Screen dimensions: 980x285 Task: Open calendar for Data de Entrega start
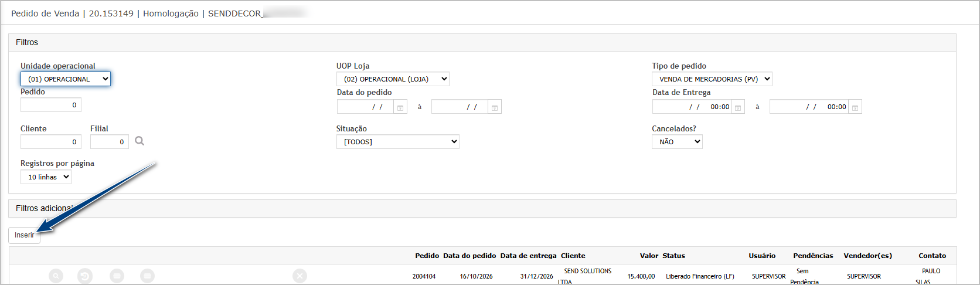click(x=738, y=107)
